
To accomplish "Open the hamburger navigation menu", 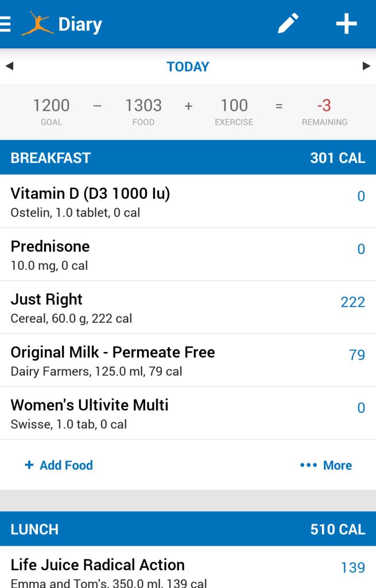I will pos(6,24).
